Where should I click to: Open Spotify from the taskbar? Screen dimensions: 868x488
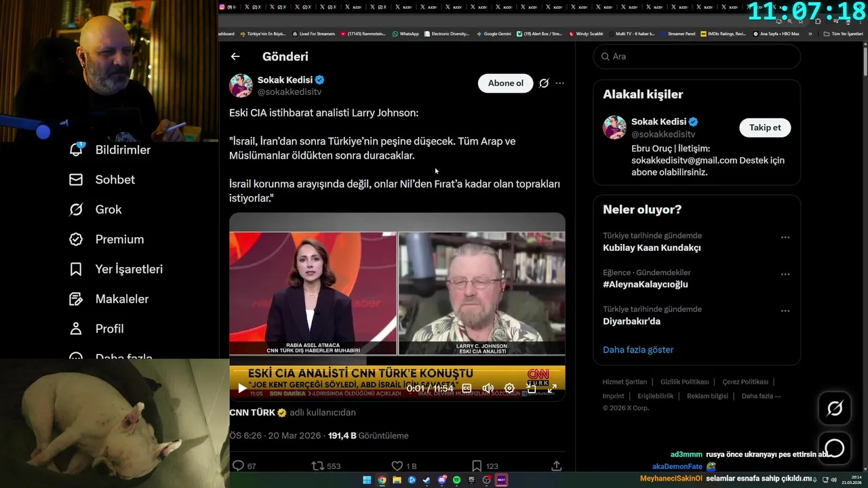pos(456,480)
